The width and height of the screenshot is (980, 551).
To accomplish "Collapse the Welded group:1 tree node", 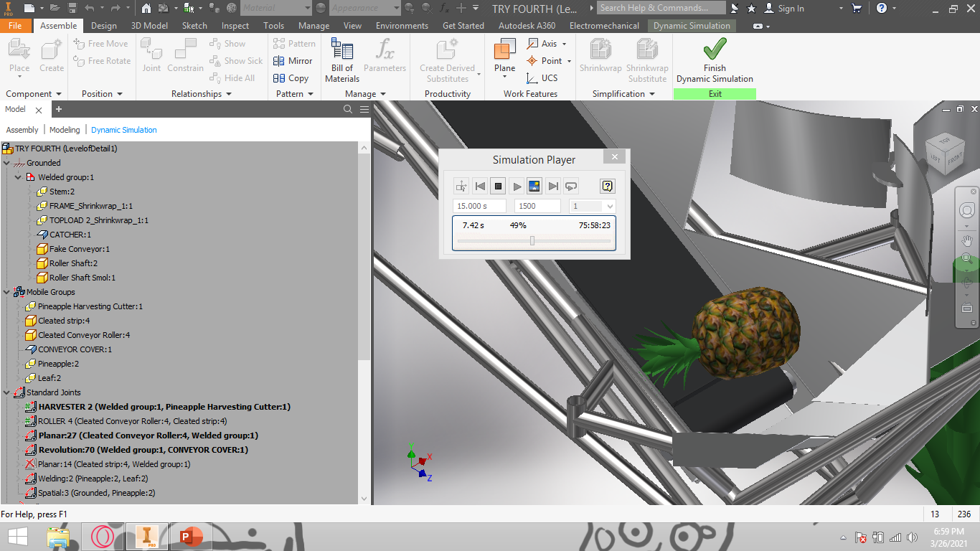I will (x=16, y=177).
